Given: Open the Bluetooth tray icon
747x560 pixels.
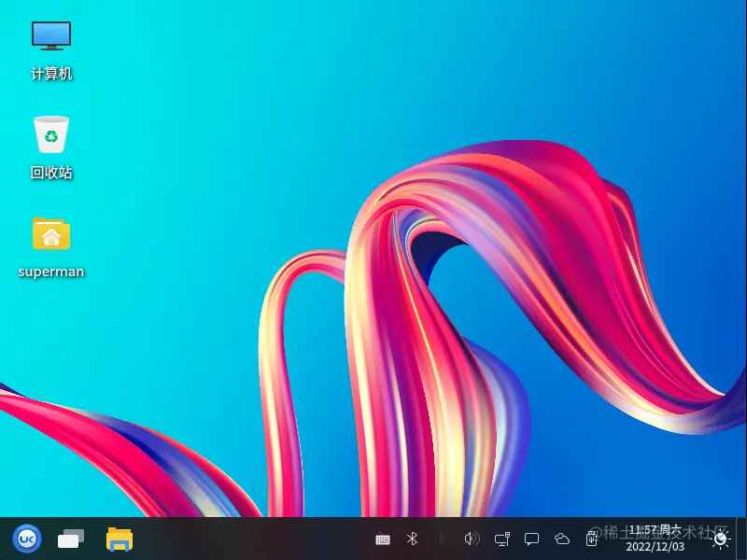Looking at the screenshot, I should (412, 539).
